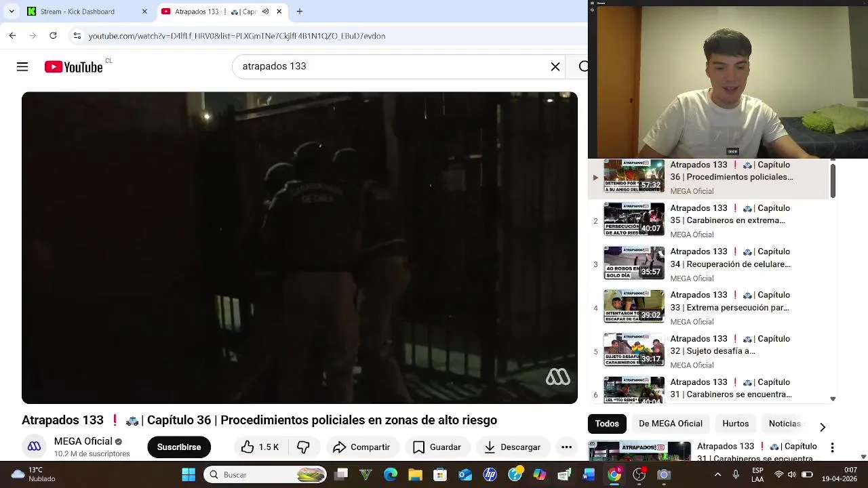
Task: Select the De MEGA Oficial chip
Action: (671, 424)
